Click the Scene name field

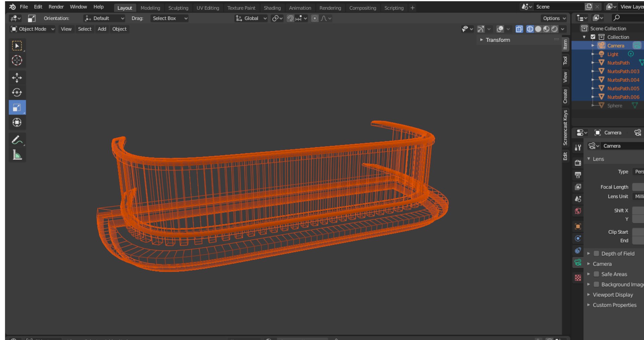(x=559, y=7)
